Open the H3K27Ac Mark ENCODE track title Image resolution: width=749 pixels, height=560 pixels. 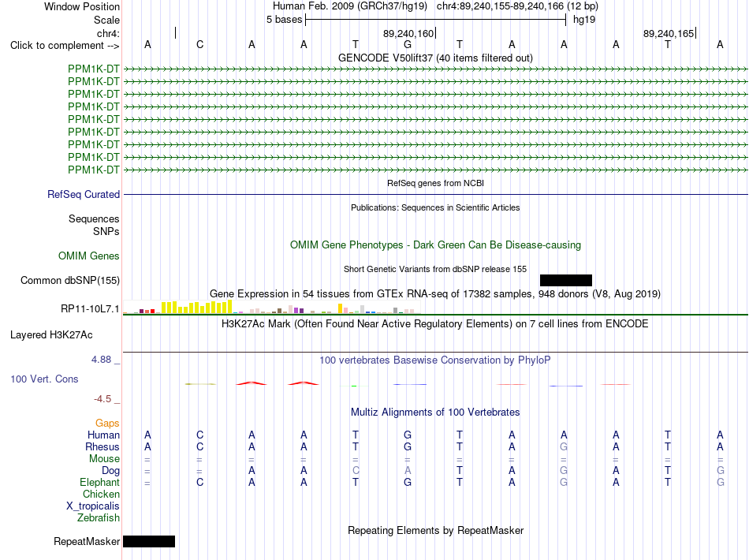(x=435, y=324)
